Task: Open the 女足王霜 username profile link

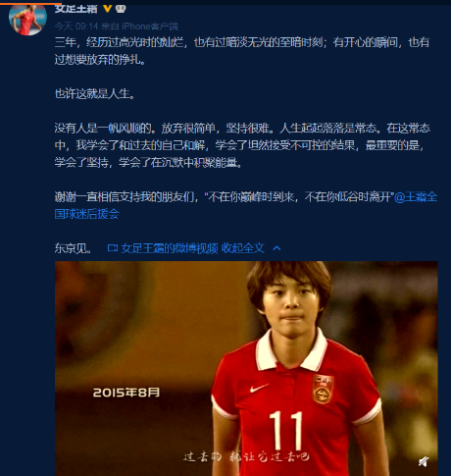Action: (76, 9)
